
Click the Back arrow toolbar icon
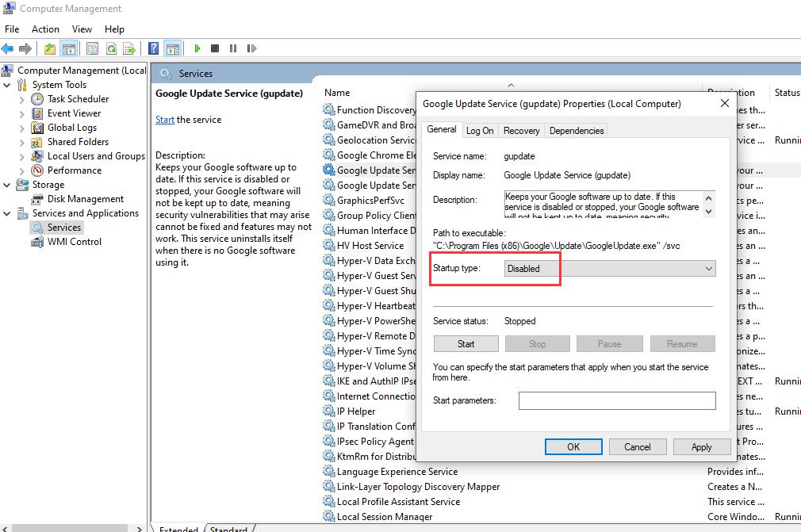pyautogui.click(x=7, y=48)
